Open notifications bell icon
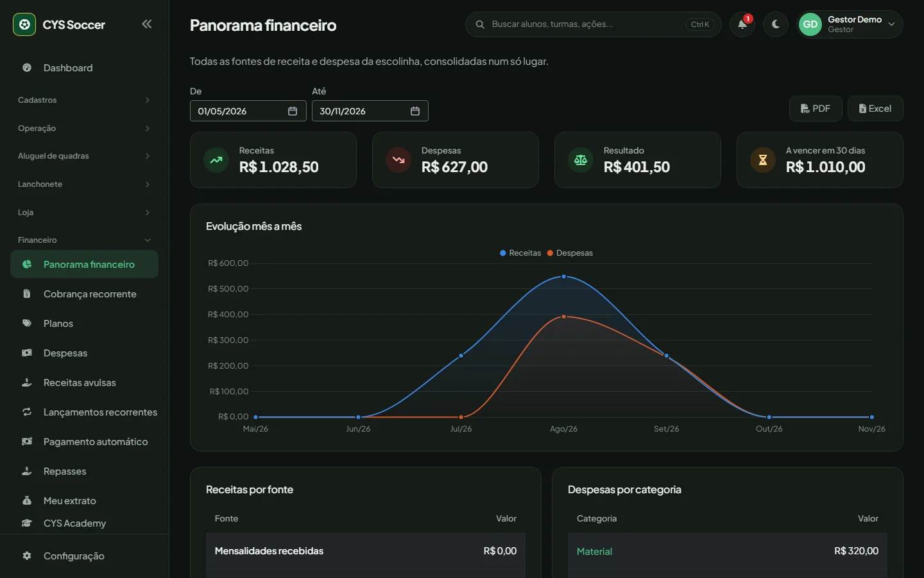Screen dimensions: 924x578 click(742, 24)
